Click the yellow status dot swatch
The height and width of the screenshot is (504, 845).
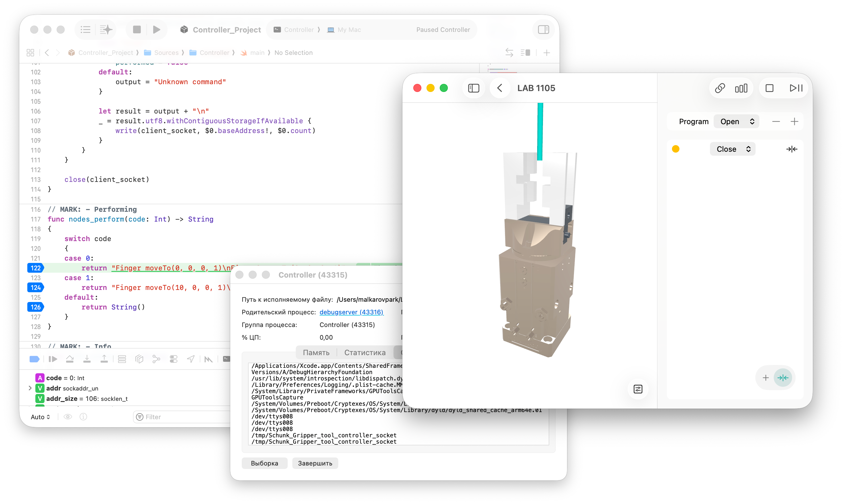[x=675, y=149]
